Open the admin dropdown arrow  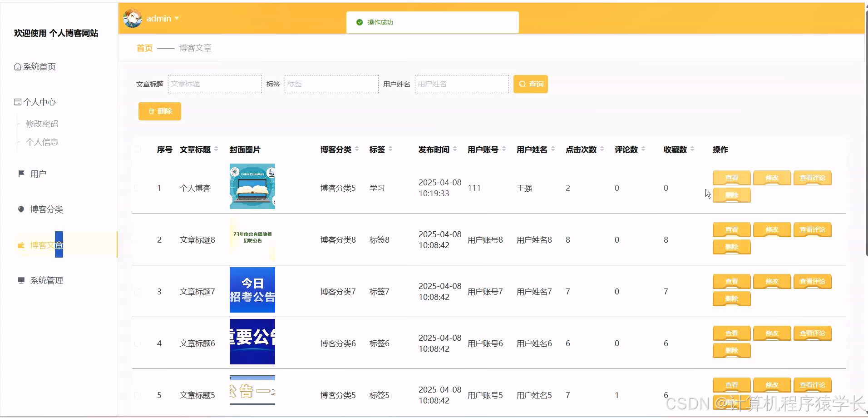tap(177, 19)
